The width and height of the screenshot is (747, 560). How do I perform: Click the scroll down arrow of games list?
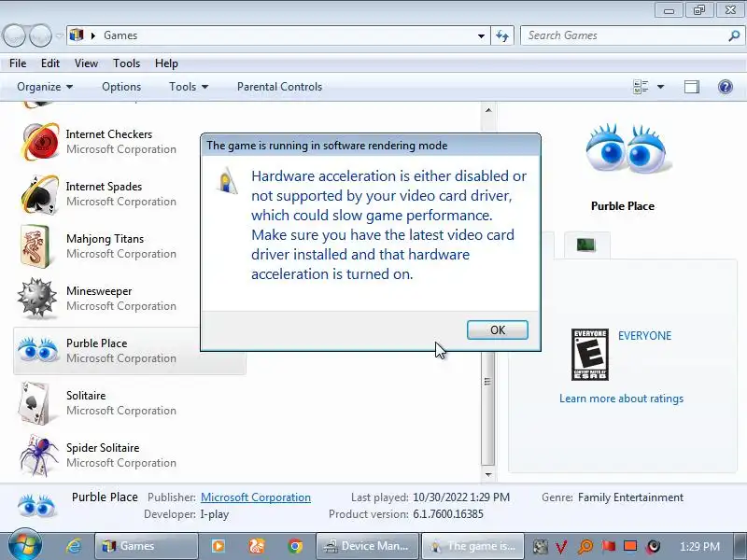pos(487,474)
